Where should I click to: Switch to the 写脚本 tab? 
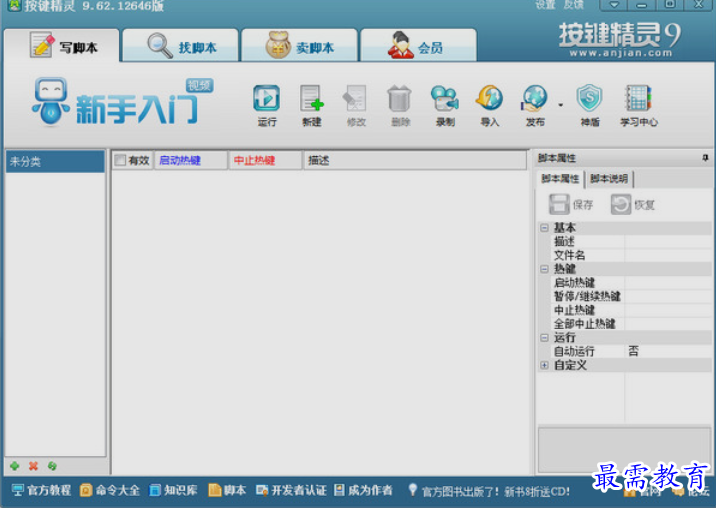point(62,46)
